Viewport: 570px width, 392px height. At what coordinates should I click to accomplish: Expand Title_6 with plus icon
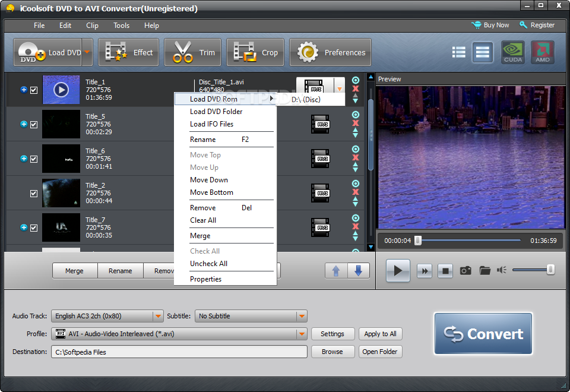tap(24, 159)
